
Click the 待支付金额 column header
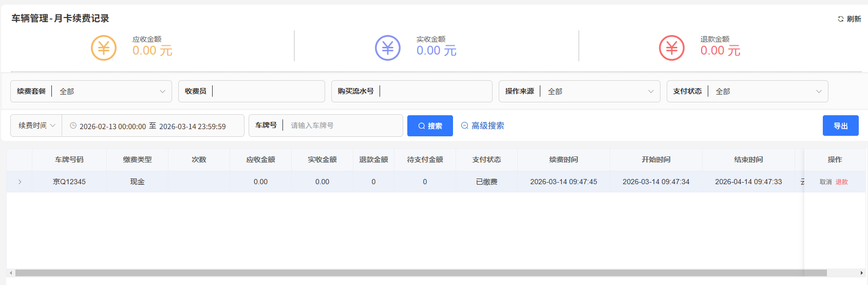click(x=425, y=159)
